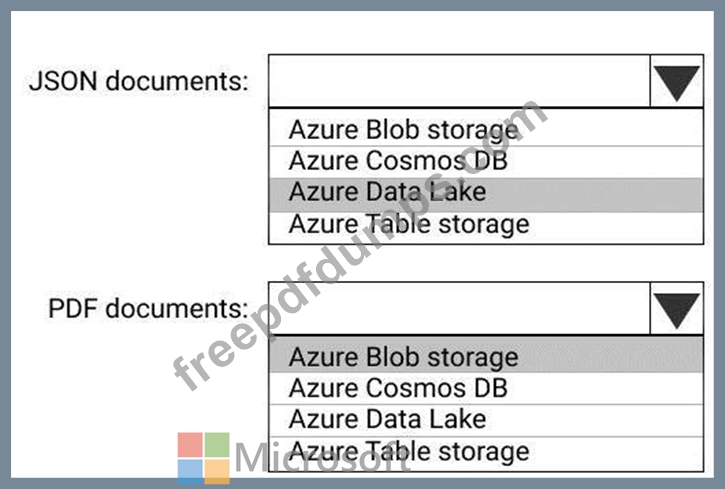Screen dimensions: 725x489
Task: Click the yellow square of Microsoft logo
Action: pos(217,471)
